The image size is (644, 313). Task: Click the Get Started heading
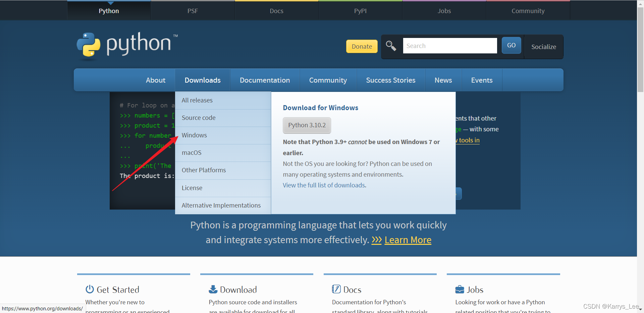[x=118, y=290]
